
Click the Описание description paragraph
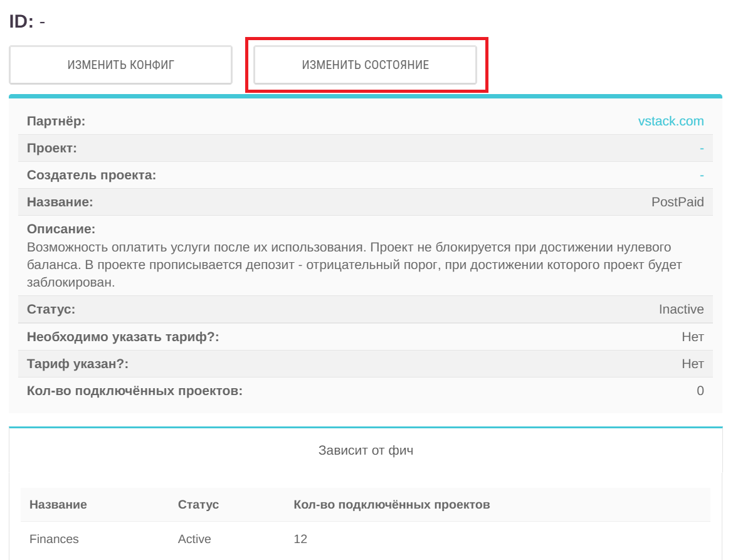click(x=354, y=265)
